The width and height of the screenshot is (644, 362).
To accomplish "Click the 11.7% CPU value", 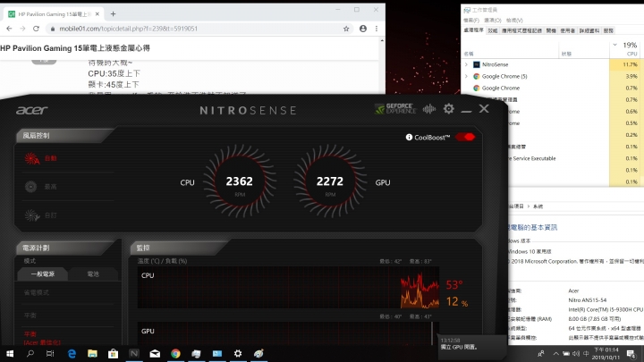I will click(630, 64).
